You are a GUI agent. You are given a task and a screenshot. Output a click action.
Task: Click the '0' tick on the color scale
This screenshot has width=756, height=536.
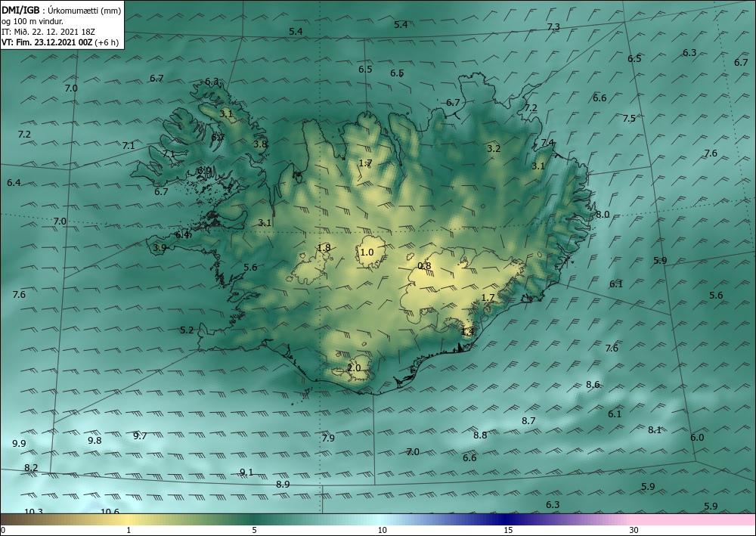3,531
